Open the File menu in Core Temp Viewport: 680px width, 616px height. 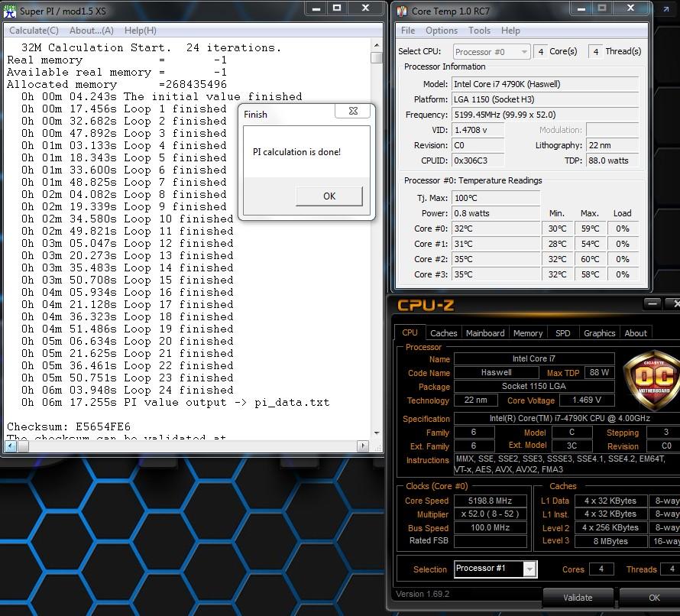(408, 31)
